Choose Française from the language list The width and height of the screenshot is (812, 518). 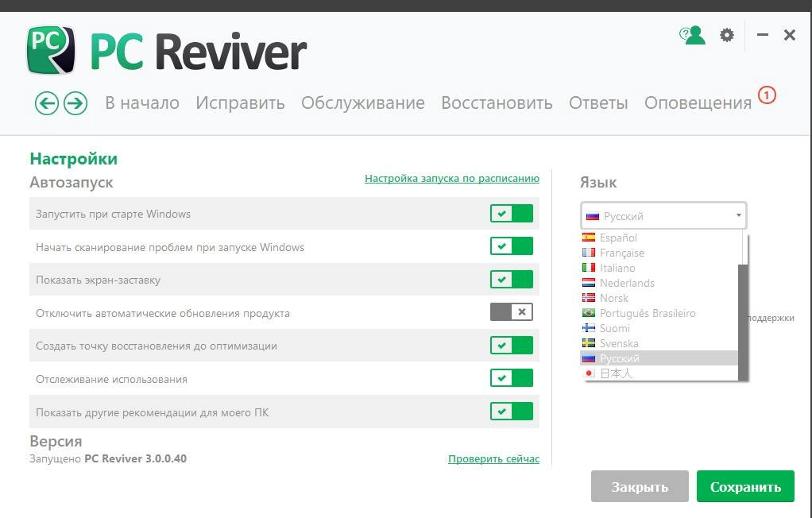click(659, 253)
